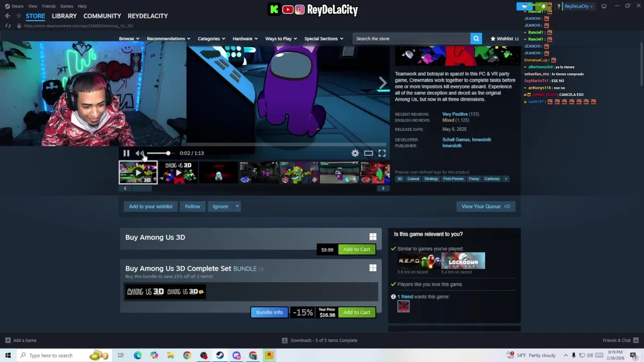Open the LIBRARY tab
644x362 pixels.
pyautogui.click(x=64, y=16)
